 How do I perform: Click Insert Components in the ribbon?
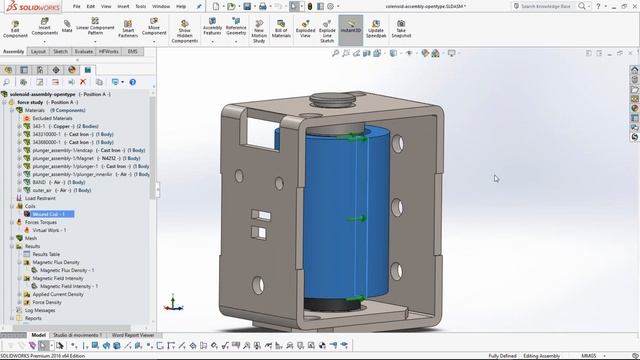[44, 27]
